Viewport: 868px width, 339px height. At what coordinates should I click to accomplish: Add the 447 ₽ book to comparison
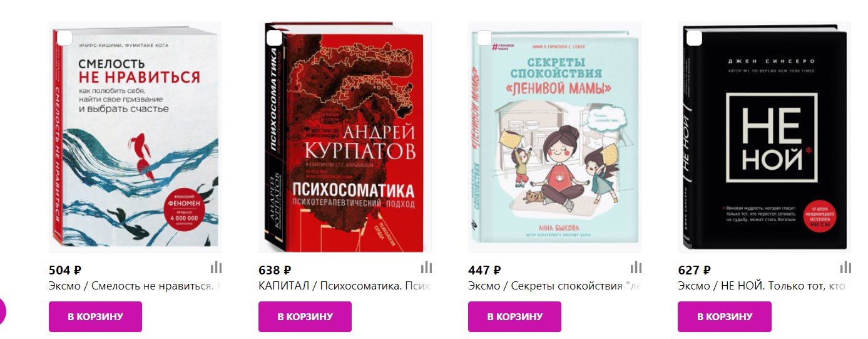(636, 268)
